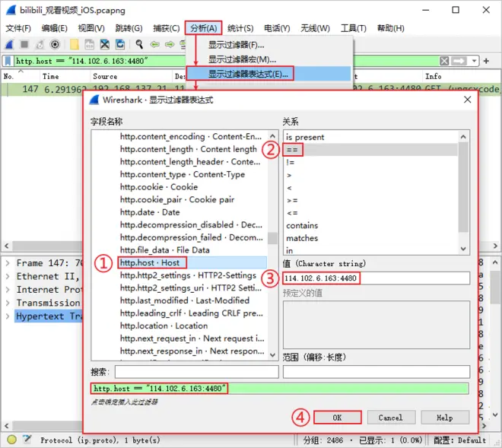Click the find packet magnifier icon
This screenshot has width=502, height=448.
click(139, 44)
